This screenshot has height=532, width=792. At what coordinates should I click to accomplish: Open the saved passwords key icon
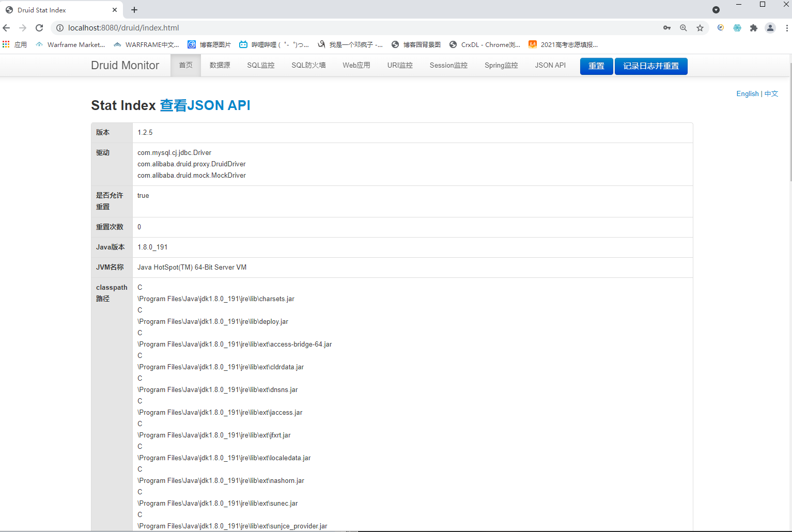tap(667, 28)
